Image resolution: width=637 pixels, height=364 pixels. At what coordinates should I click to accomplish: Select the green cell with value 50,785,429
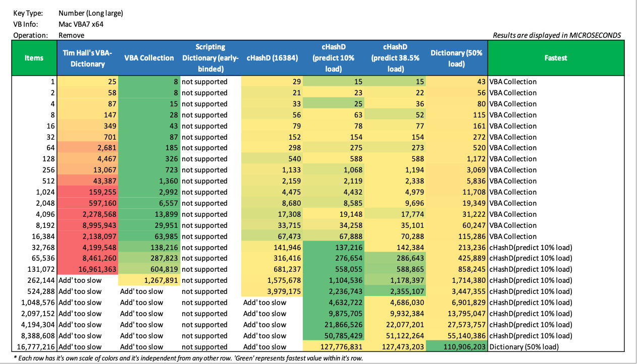(x=333, y=336)
